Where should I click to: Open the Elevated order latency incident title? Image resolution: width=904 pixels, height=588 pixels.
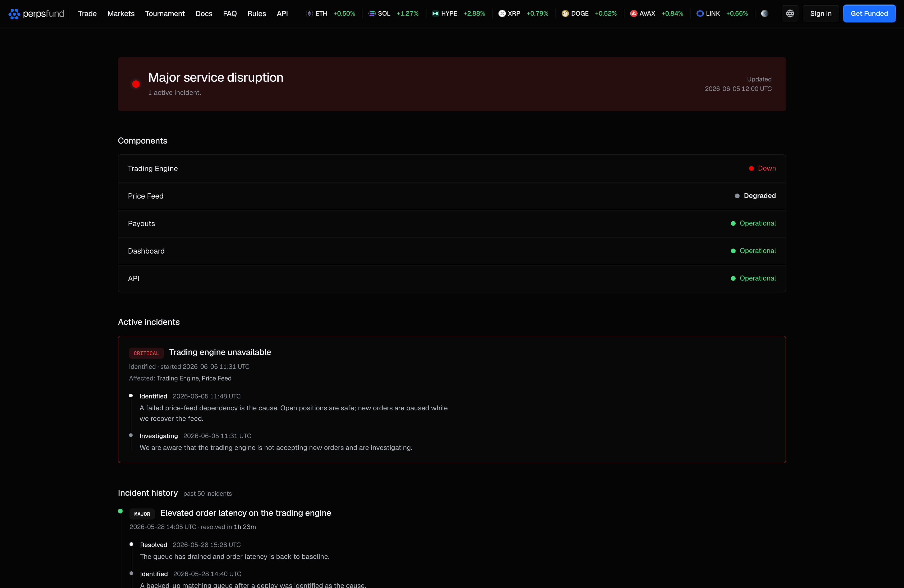tap(246, 513)
